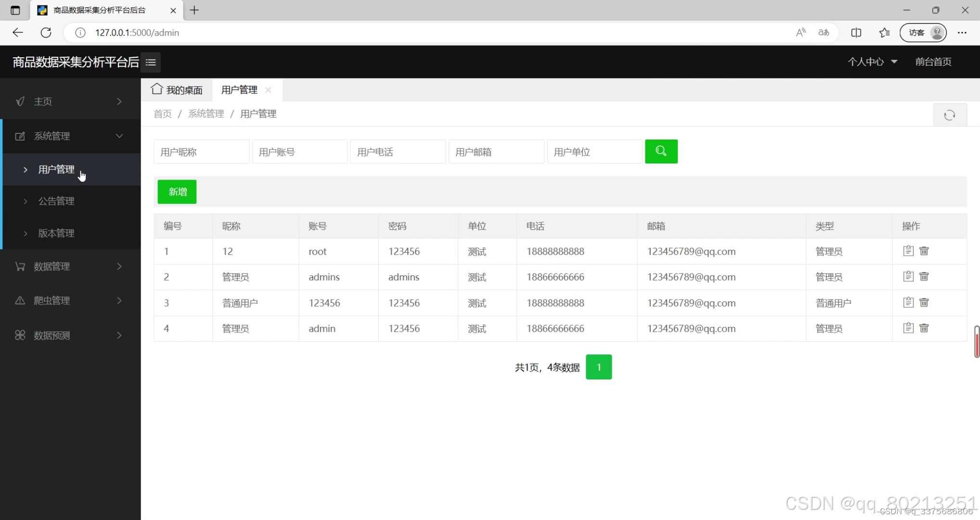This screenshot has height=520, width=980.
Task: Delete the admin account in row 4
Action: [x=924, y=328]
